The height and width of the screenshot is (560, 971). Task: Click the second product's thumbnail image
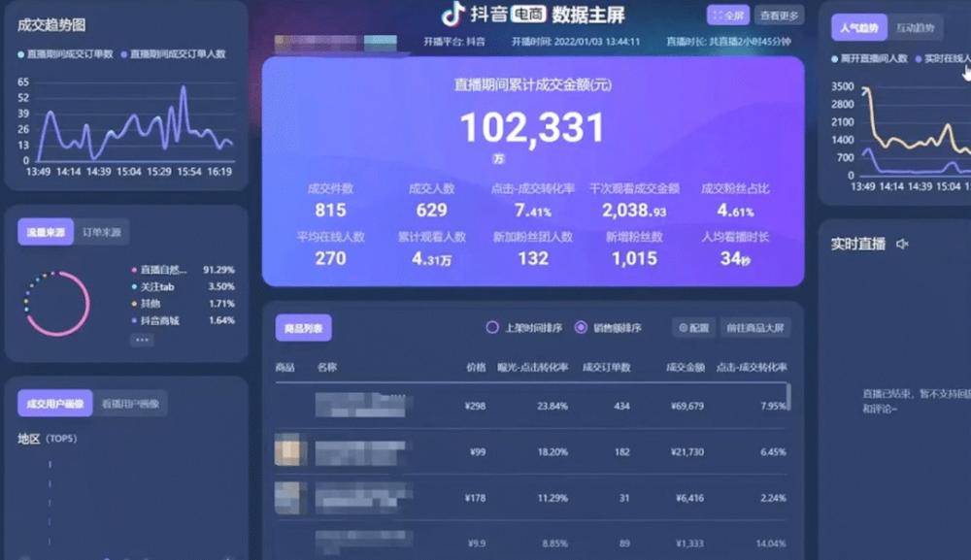pyautogui.click(x=290, y=451)
